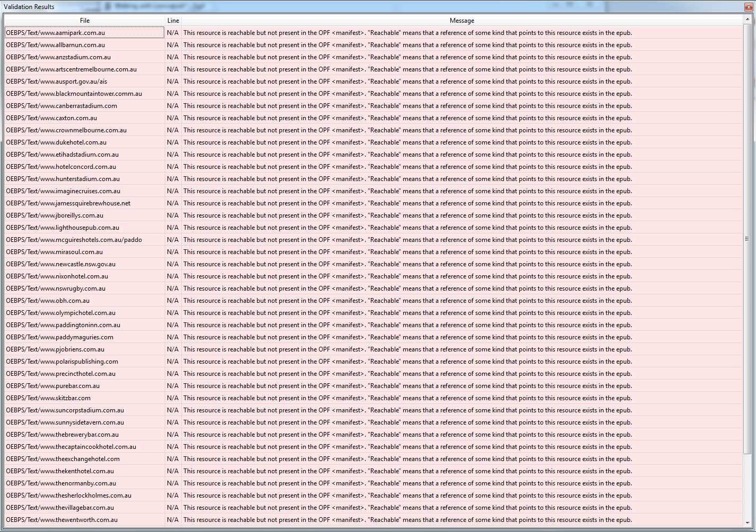Click the message text in the www.canberrastadium.com row
Viewport: 756px width, 532px height.
pyautogui.click(x=407, y=106)
